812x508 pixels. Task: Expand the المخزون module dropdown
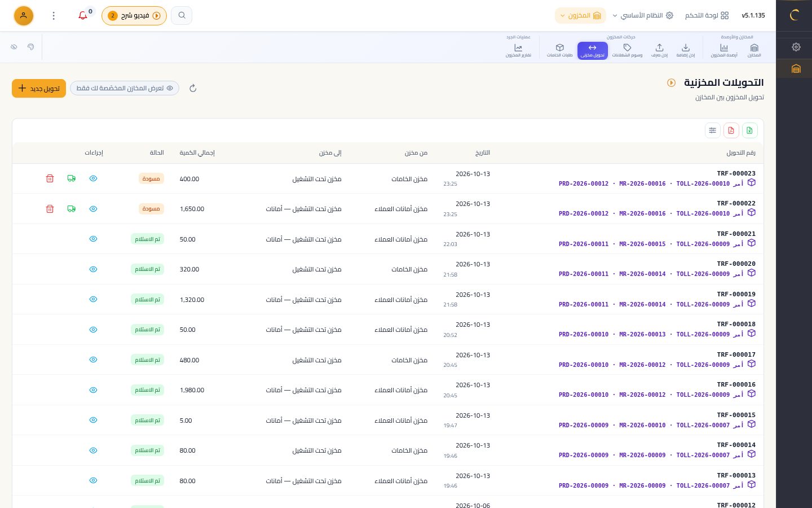(x=580, y=16)
